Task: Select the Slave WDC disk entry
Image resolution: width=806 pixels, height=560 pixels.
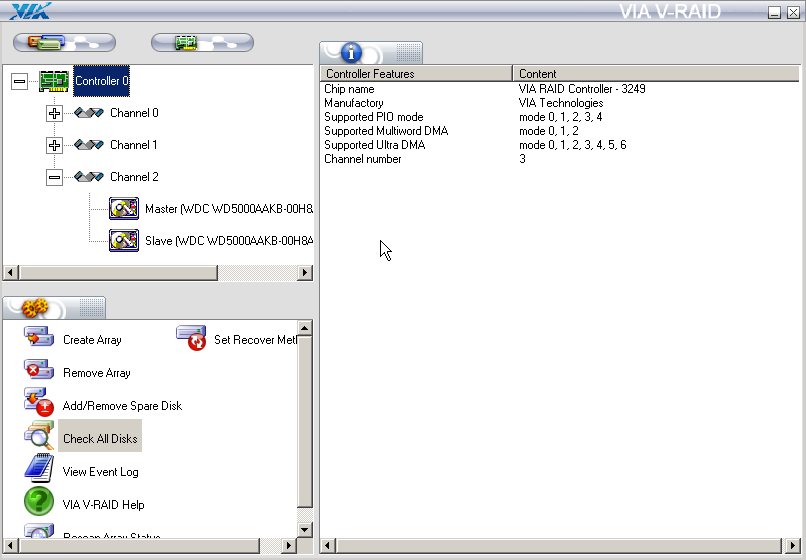Action: 229,241
